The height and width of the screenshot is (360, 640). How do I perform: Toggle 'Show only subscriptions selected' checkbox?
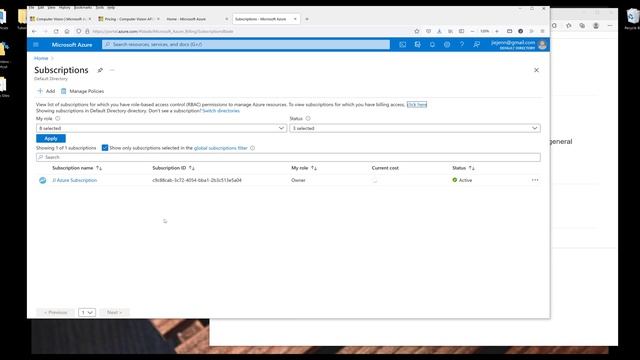coord(105,148)
